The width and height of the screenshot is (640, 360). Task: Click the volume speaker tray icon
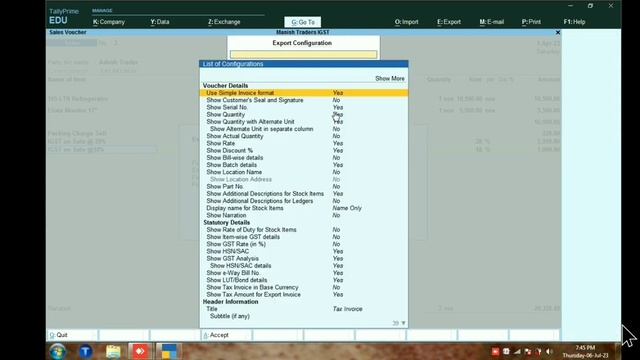pos(549,351)
